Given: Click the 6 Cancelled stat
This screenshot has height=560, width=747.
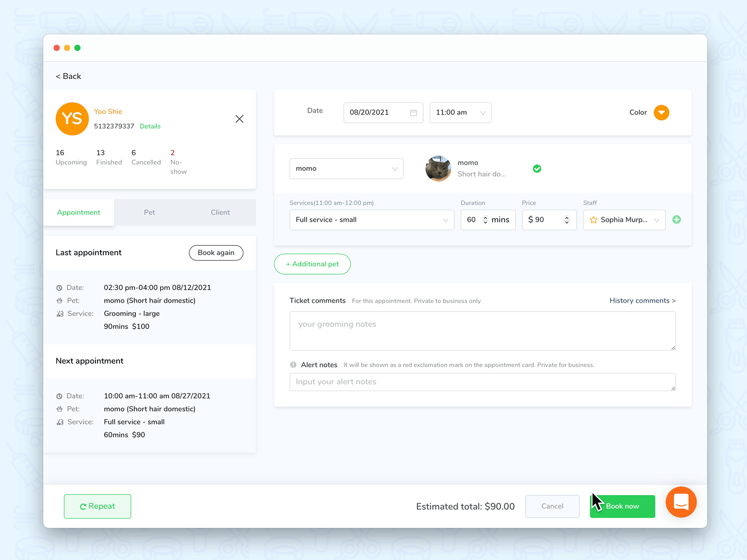Looking at the screenshot, I should (146, 157).
